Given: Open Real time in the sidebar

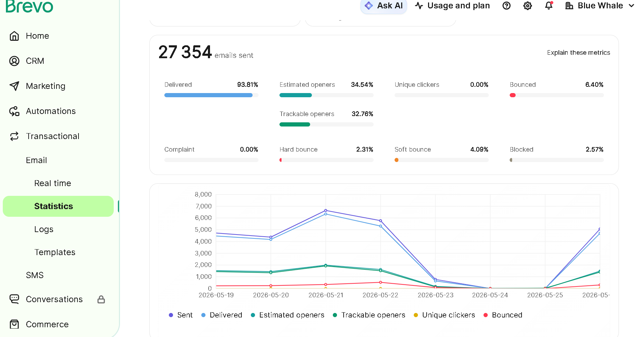Looking at the screenshot, I should (53, 183).
